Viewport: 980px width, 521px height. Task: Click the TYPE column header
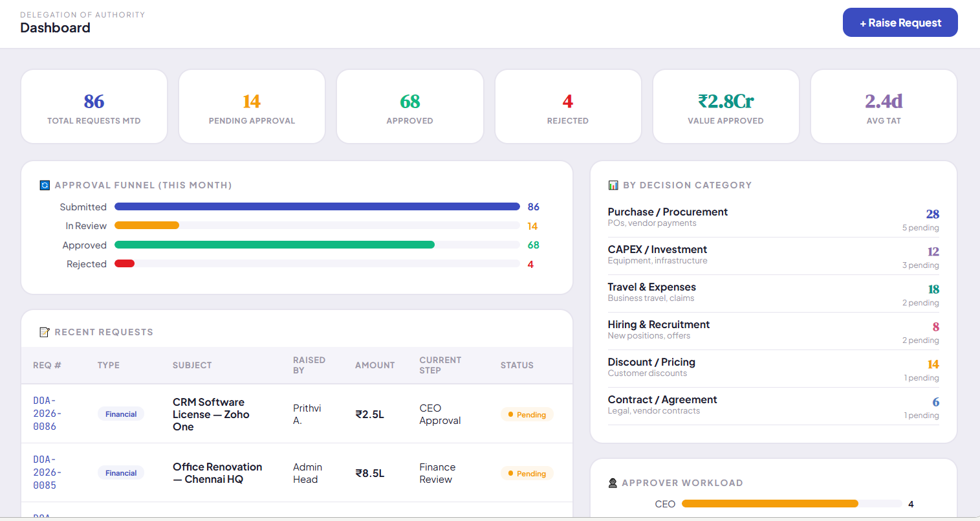coord(109,365)
